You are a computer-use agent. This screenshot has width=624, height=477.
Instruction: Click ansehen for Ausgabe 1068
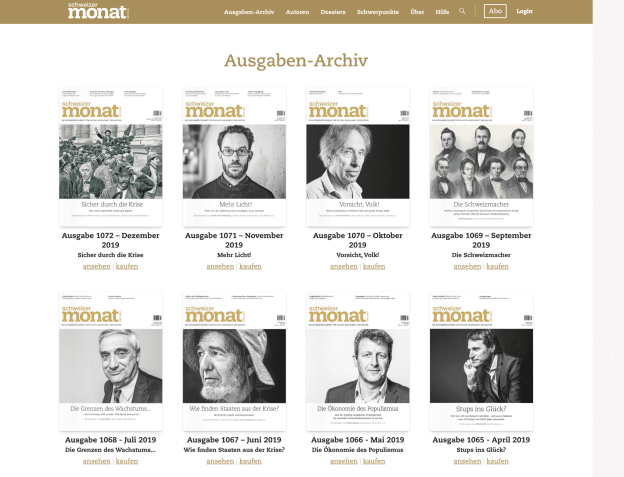coord(97,461)
